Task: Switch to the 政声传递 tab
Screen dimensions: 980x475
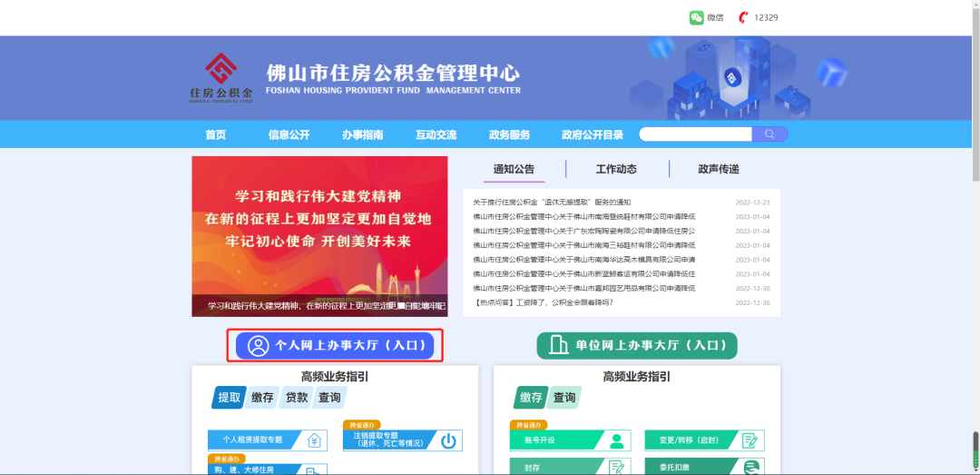Action: click(x=719, y=169)
